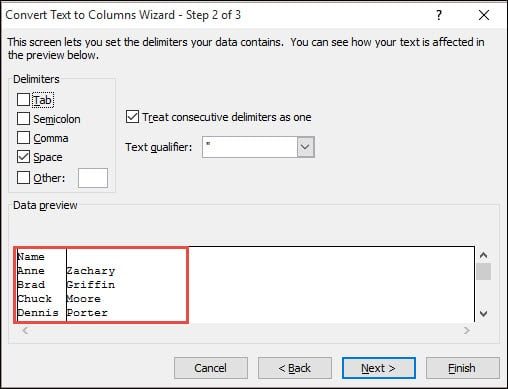The width and height of the screenshot is (508, 389).
Task: Click the preview scroll down arrow
Action: tap(483, 314)
